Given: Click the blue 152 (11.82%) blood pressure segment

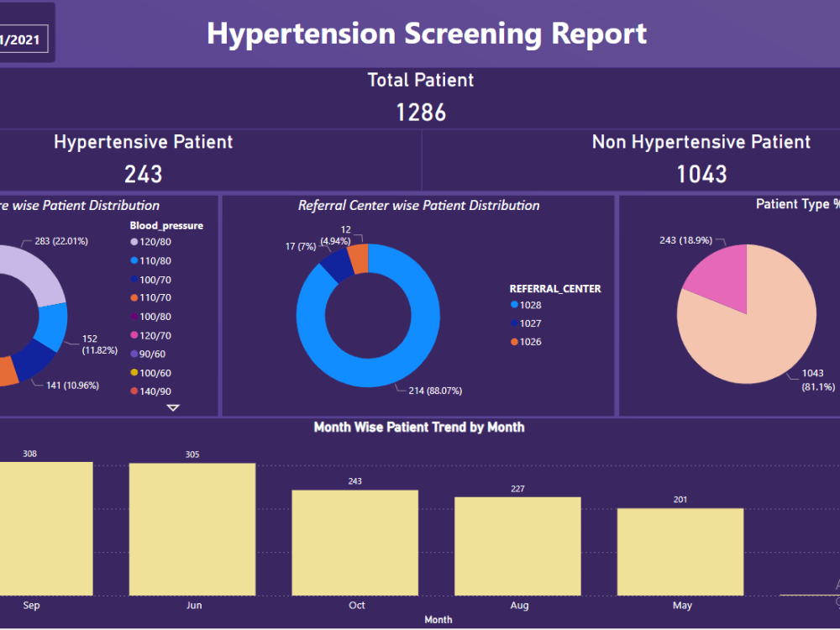Looking at the screenshot, I should pos(54,324).
